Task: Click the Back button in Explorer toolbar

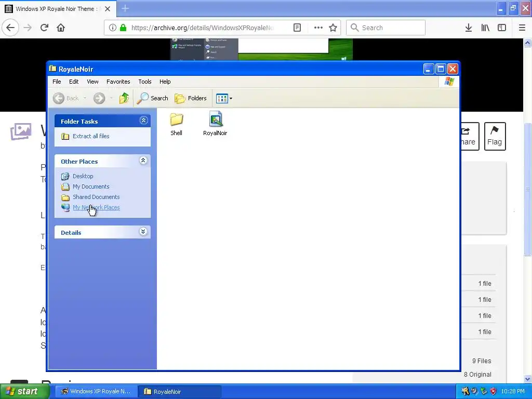Action: 66,98
